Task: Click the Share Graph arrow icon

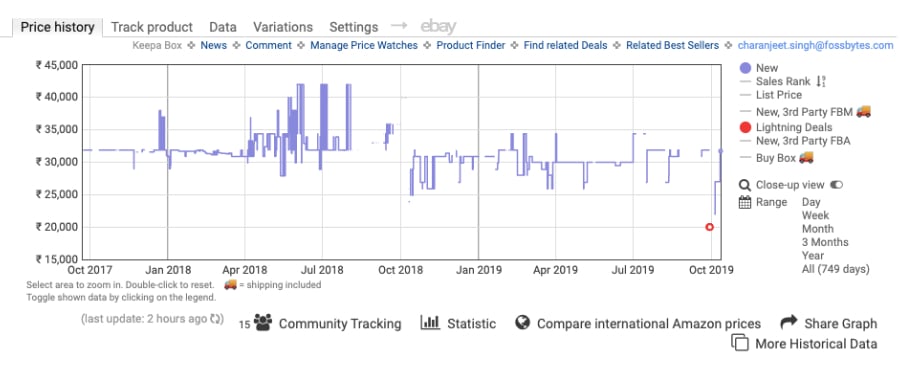Action: tap(789, 321)
